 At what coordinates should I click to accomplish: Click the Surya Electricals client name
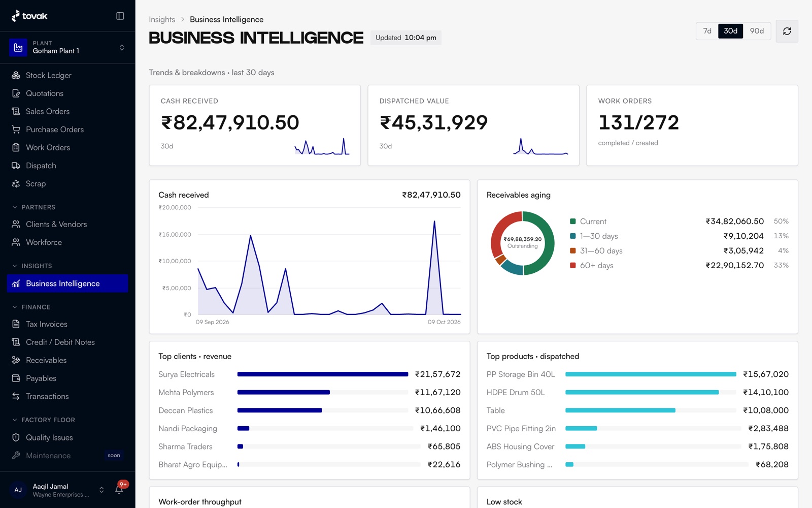(186, 374)
